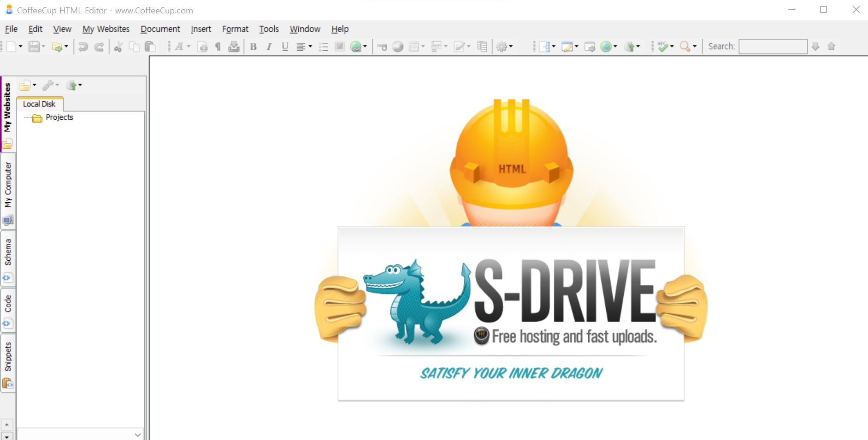Click the Cut scissors icon
Screen dimensions: 868x440
coord(118,47)
